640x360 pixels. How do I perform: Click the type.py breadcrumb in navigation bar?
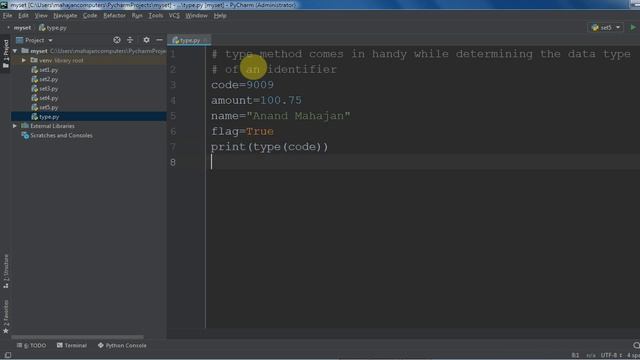(53, 28)
